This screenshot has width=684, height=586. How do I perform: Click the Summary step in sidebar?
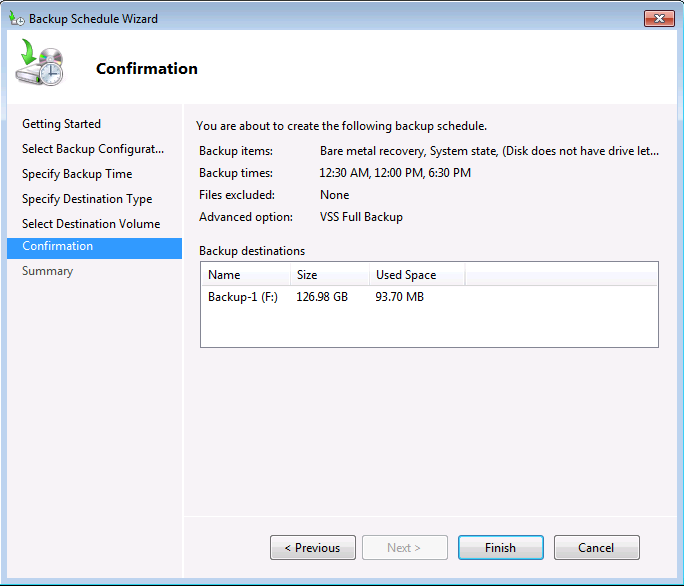point(48,271)
